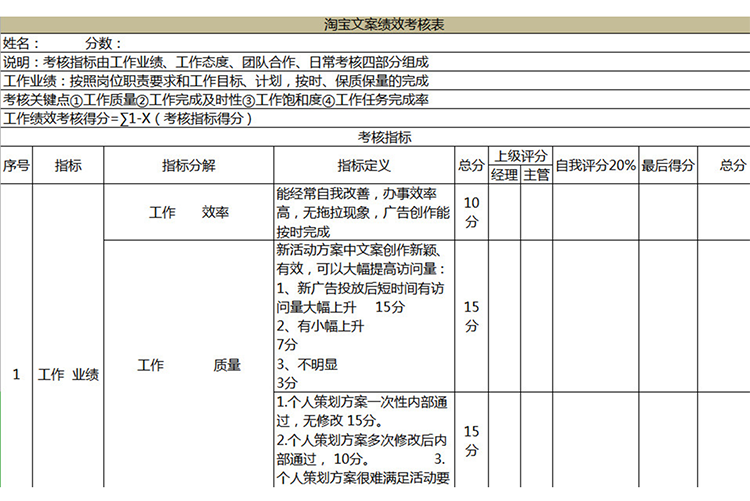
Task: Select the 工作 效率 cell
Action: pos(188,212)
